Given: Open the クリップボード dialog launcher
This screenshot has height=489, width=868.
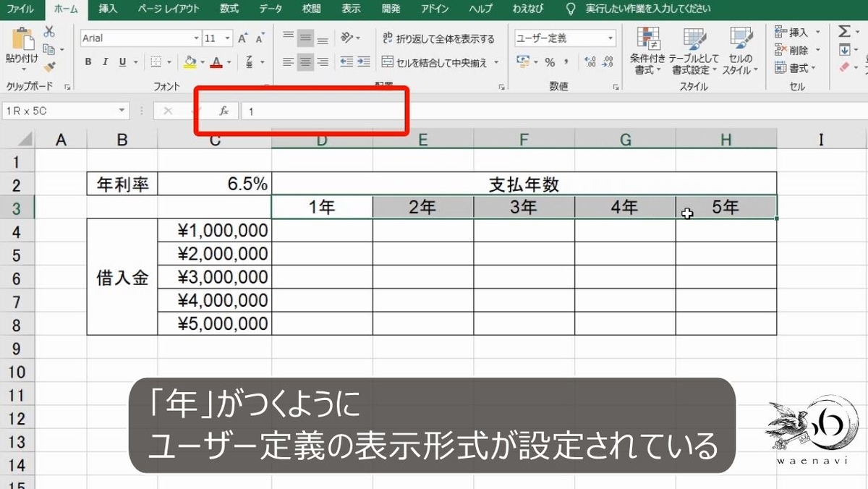Looking at the screenshot, I should point(67,87).
